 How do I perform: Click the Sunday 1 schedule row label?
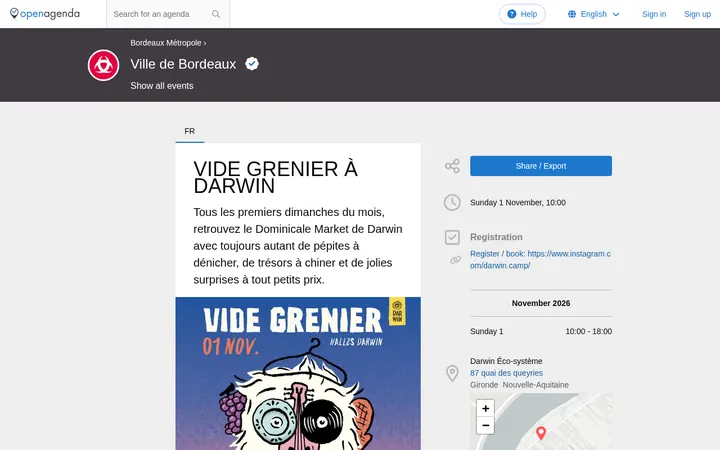[487, 331]
